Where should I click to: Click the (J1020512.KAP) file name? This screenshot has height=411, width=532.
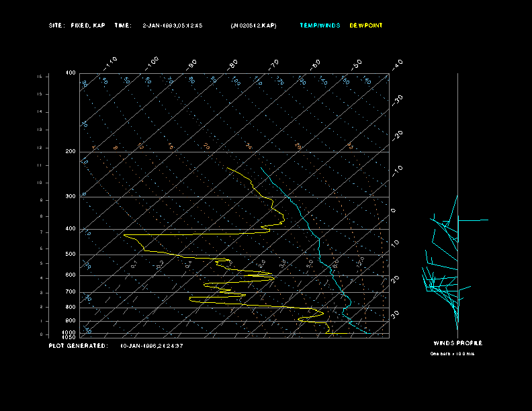253,26
